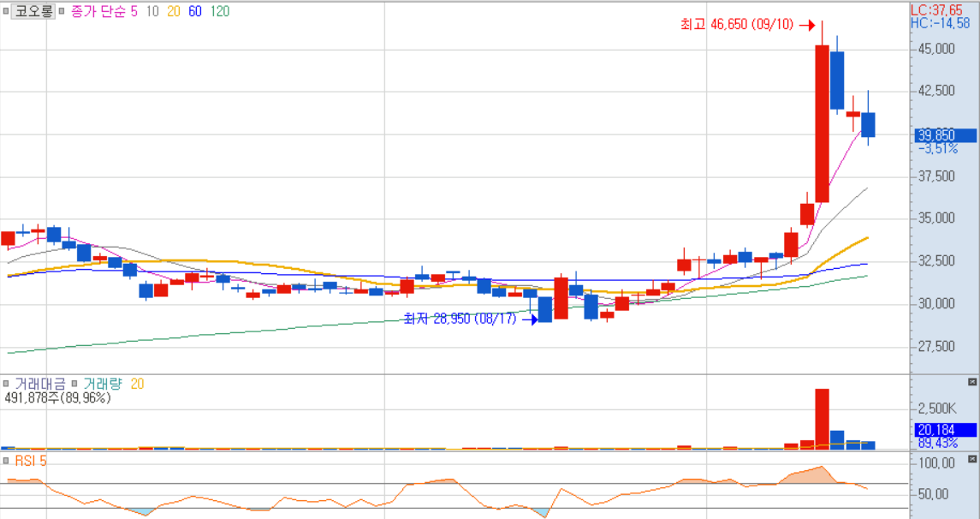
Task: Click the small square marker before 코오롱
Action: (6, 11)
